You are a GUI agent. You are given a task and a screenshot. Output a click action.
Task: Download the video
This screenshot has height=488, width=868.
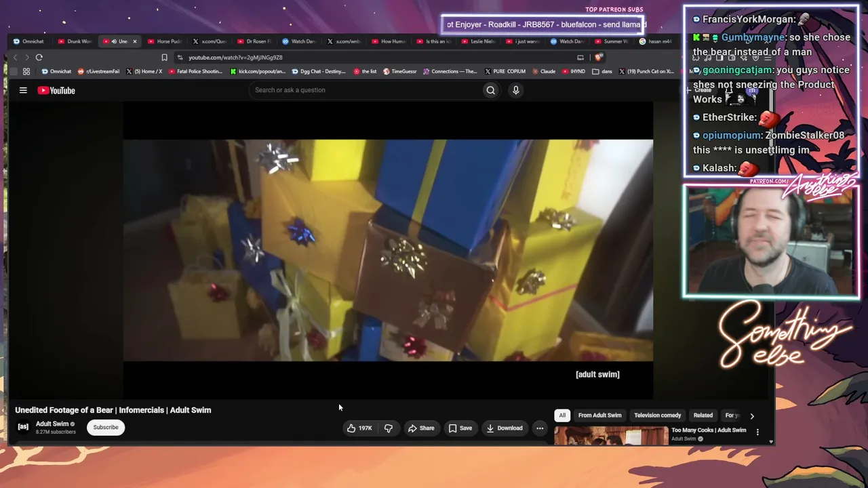[x=505, y=428]
